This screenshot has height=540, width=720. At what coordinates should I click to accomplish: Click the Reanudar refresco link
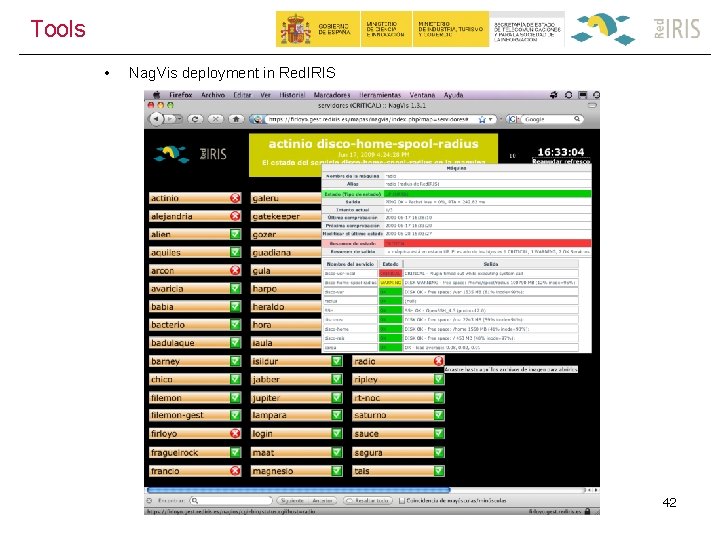point(561,161)
